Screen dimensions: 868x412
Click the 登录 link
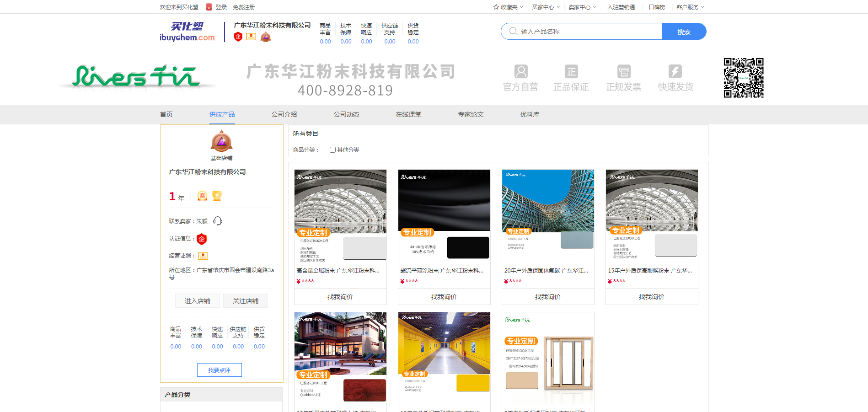coord(221,7)
